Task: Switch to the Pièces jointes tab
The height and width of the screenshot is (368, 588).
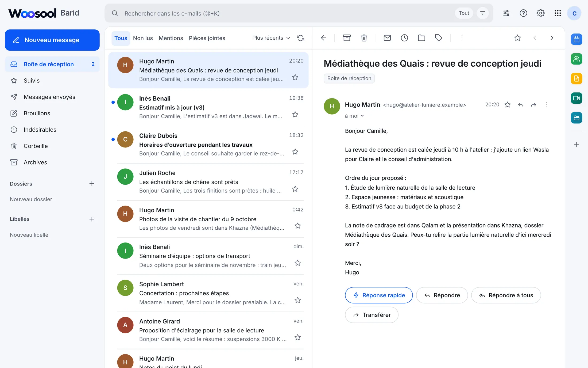Action: [x=207, y=38]
